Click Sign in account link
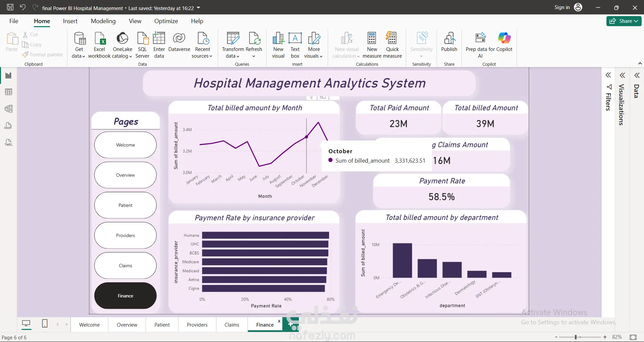644x342 pixels. [562, 7]
